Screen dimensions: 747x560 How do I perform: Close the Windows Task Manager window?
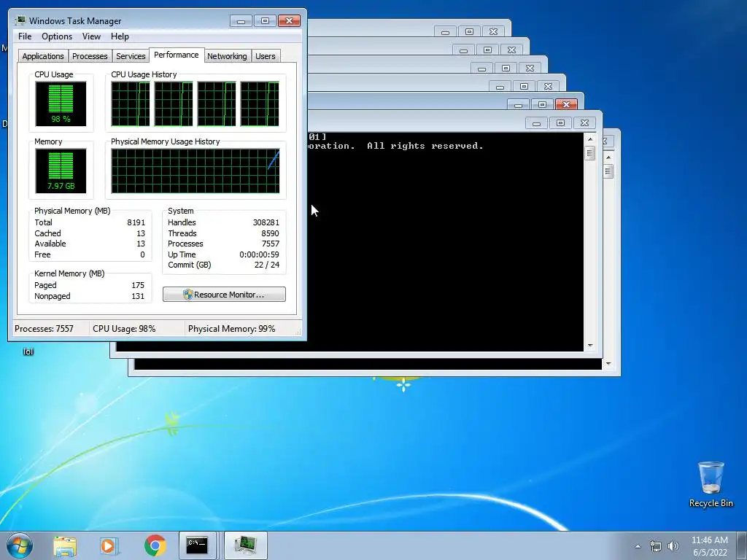289,21
